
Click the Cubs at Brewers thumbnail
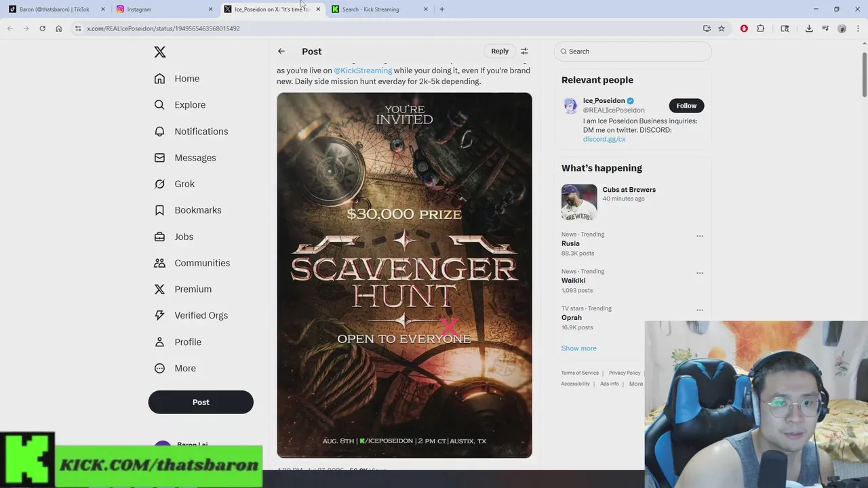579,202
